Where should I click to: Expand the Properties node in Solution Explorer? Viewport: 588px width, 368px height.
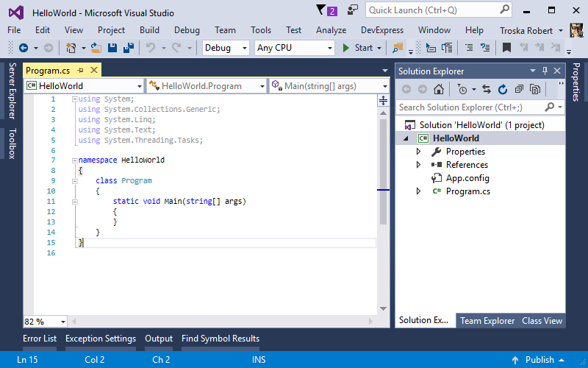click(418, 152)
